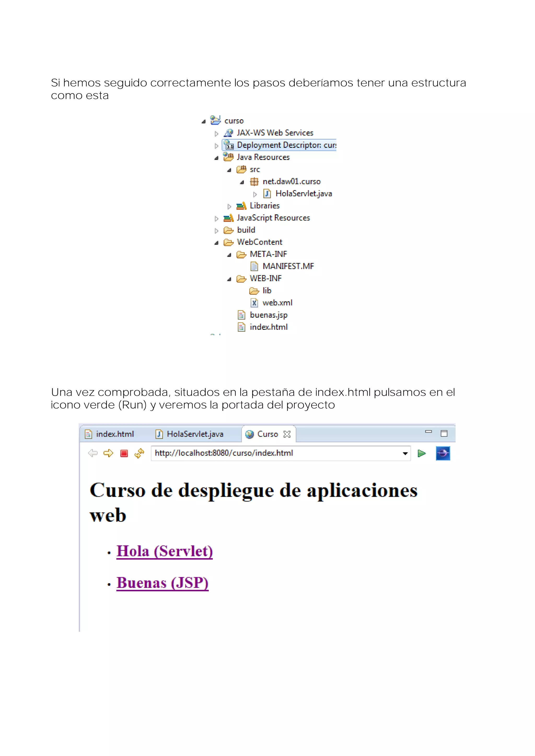Click the Deployment Descriptor icon
This screenshot has height=756, width=535.
tap(229, 145)
